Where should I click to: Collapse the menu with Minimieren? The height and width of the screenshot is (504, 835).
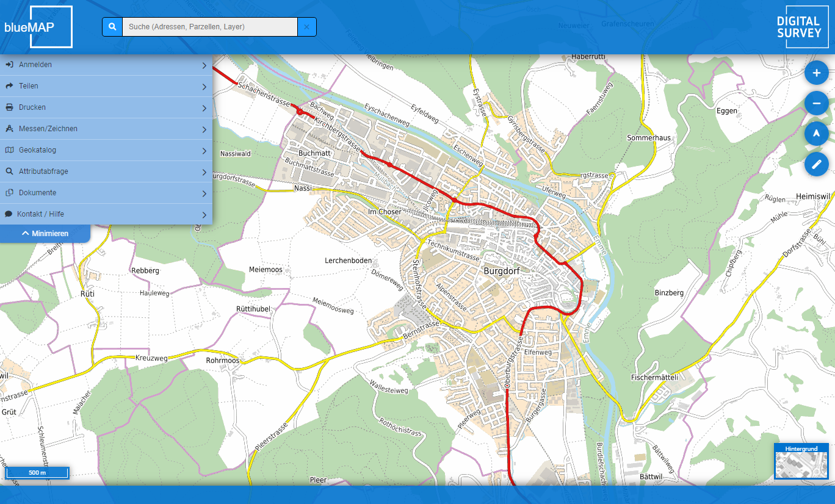[x=45, y=233]
